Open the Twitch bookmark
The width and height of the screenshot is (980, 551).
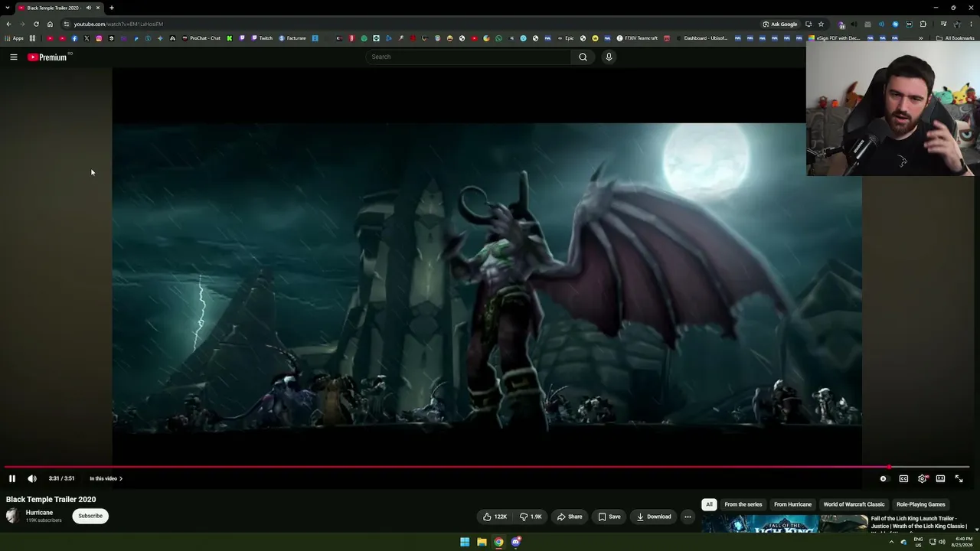pyautogui.click(x=261, y=38)
